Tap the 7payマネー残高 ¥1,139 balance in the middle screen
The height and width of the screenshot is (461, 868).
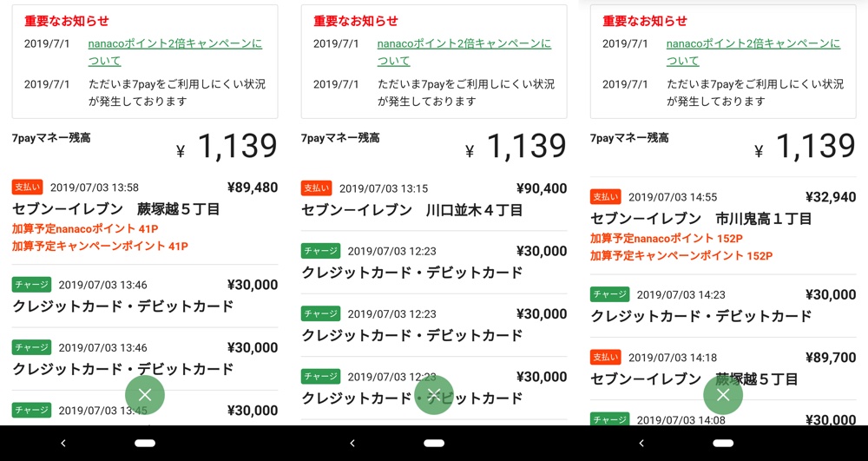pos(434,146)
